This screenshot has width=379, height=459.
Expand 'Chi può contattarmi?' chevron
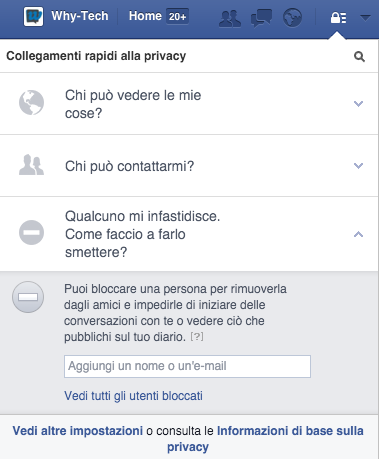coord(358,166)
